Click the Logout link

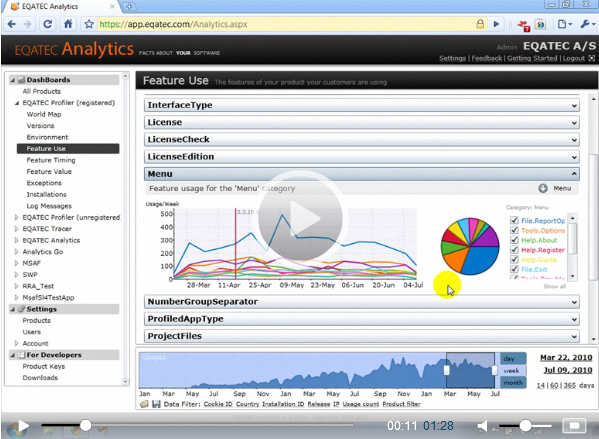tap(574, 58)
